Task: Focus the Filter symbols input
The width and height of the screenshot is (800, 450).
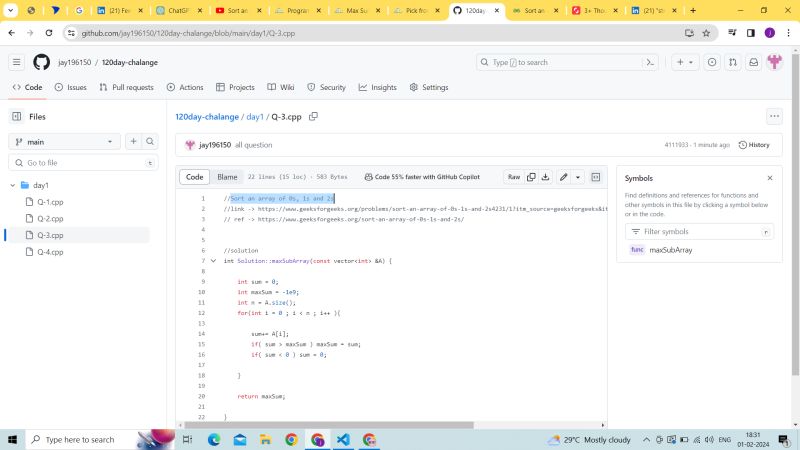Action: [699, 232]
